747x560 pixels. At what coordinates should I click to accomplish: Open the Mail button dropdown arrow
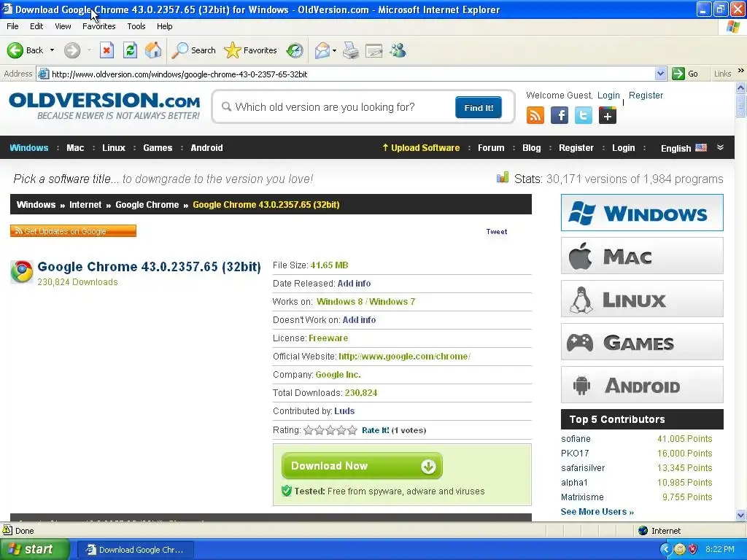(334, 50)
